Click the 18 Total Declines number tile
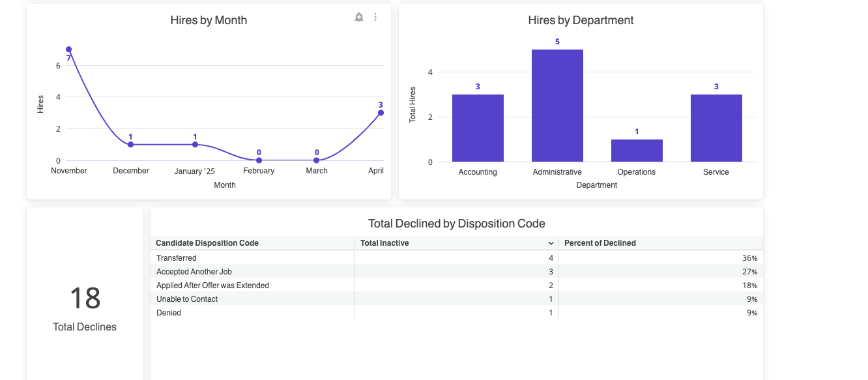 point(85,299)
